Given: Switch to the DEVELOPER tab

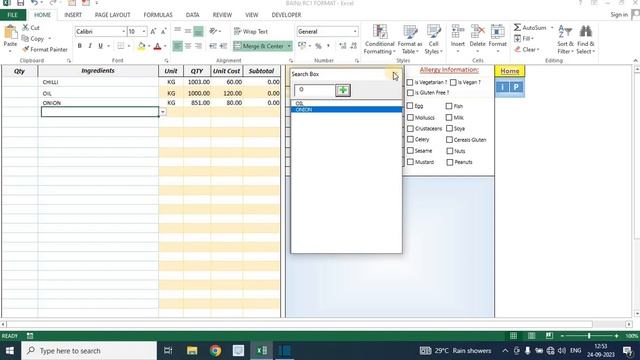Looking at the screenshot, I should [286, 15].
